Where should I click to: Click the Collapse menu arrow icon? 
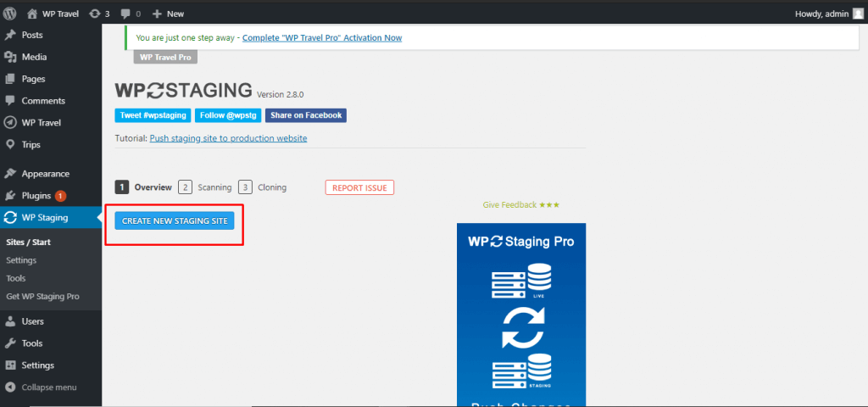coord(9,387)
